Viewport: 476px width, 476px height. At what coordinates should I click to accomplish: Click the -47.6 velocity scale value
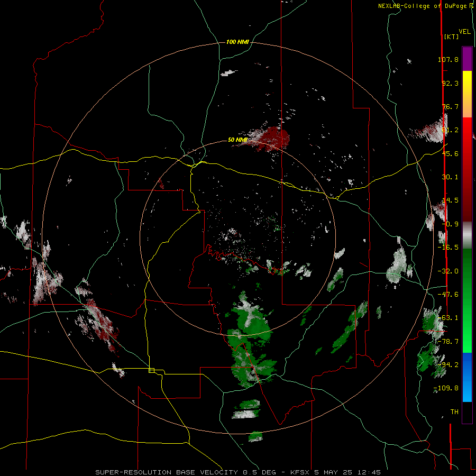tap(448, 295)
